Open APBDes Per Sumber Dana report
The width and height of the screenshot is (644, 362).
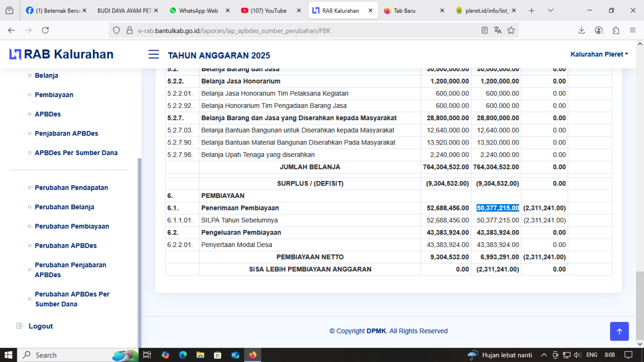(x=76, y=153)
